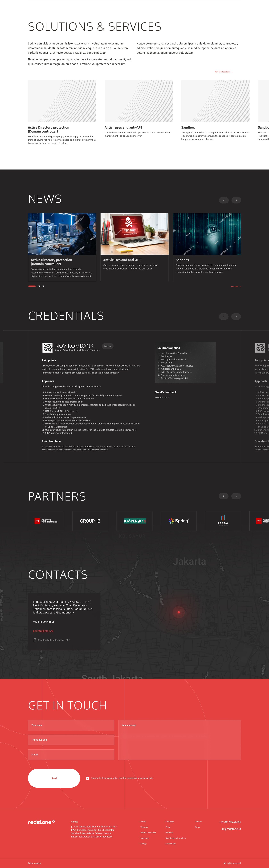Toggle the personal data consent checkbox
Viewport: 269px width, 868px height.
click(x=88, y=778)
